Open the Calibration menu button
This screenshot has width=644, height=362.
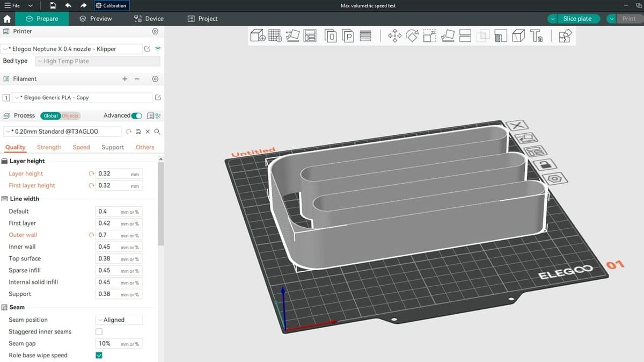(x=111, y=5)
